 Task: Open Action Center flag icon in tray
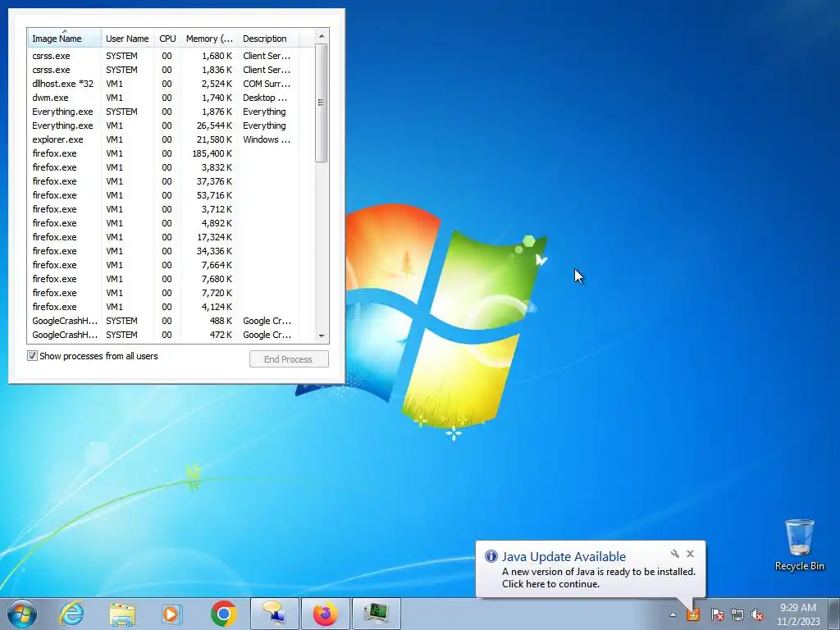(717, 614)
